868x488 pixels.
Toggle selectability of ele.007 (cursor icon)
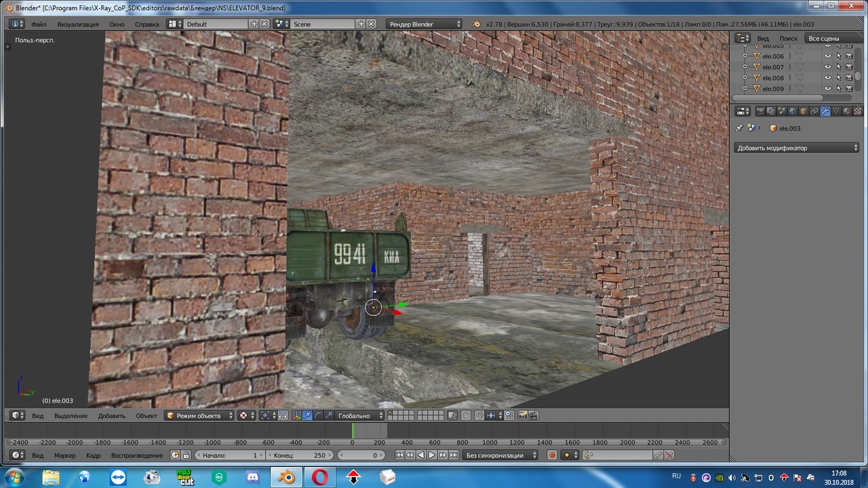[x=838, y=67]
